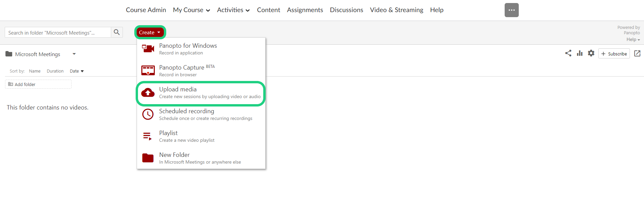Viewport: 644px width, 215px height.
Task: Click the Scheduled recording clock icon
Action: (148, 115)
